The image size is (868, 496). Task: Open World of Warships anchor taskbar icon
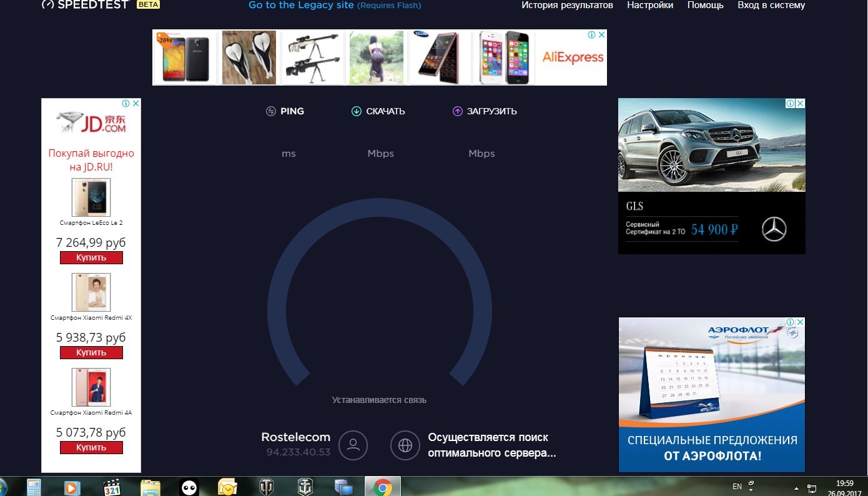305,487
